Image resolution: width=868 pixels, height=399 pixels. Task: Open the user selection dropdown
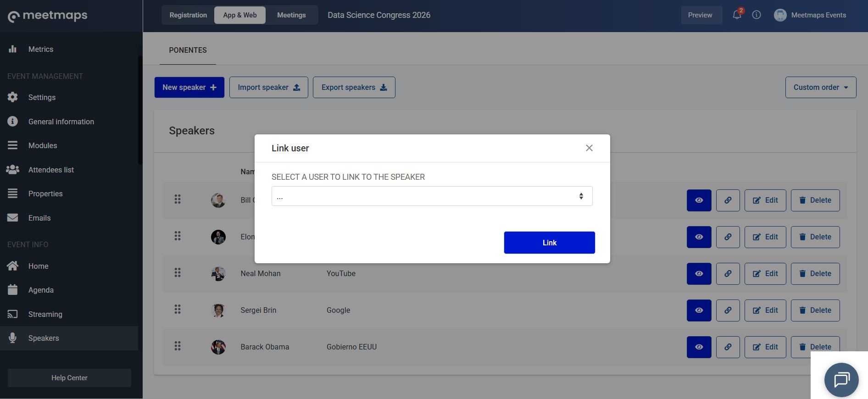coord(432,196)
